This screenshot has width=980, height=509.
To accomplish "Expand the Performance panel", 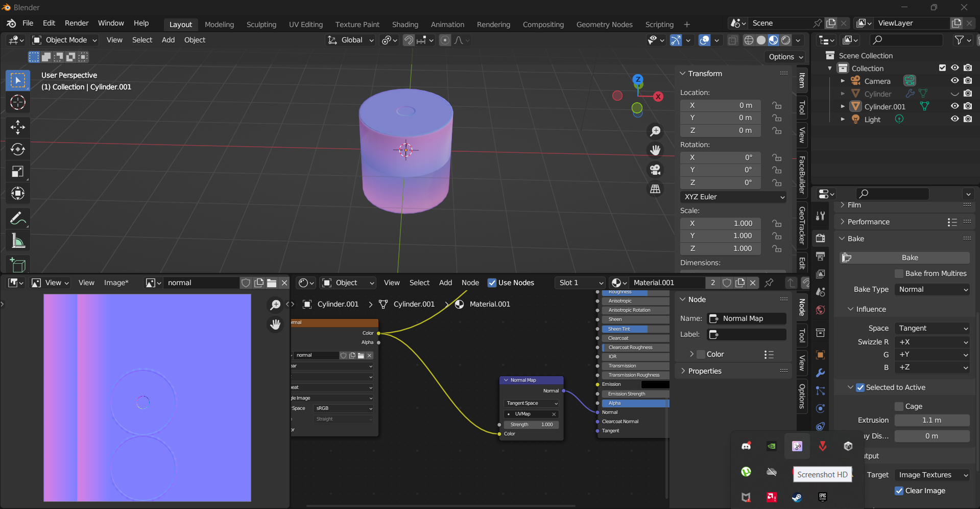I will [868, 222].
